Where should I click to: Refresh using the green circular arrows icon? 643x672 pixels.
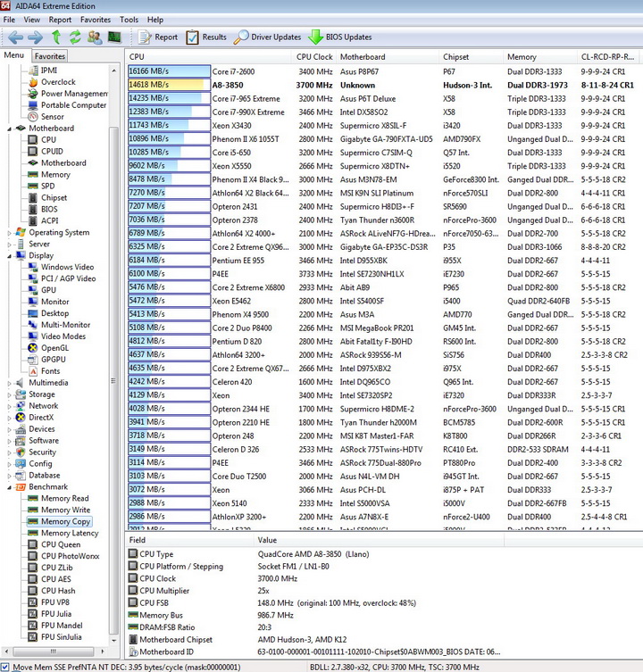76,37
